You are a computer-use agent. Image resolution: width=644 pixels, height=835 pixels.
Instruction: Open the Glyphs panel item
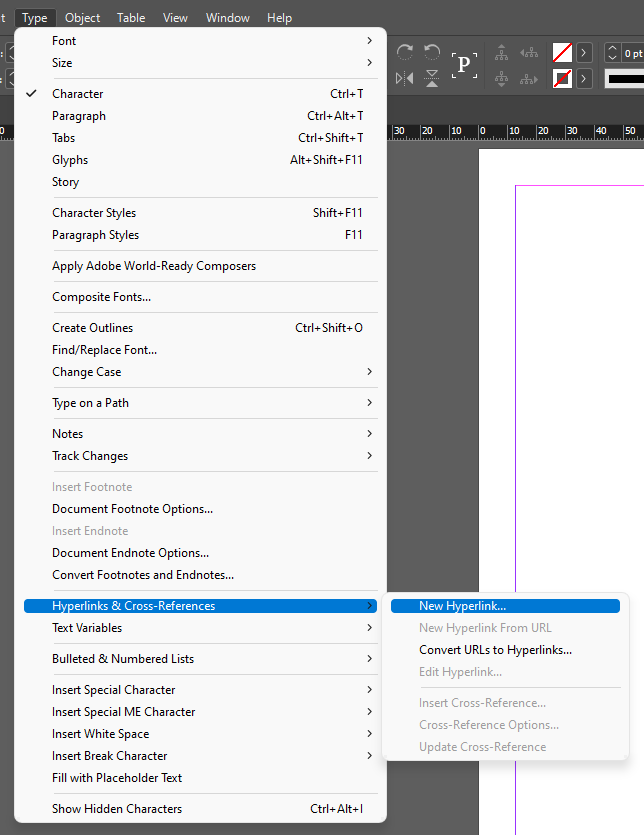pos(201,160)
